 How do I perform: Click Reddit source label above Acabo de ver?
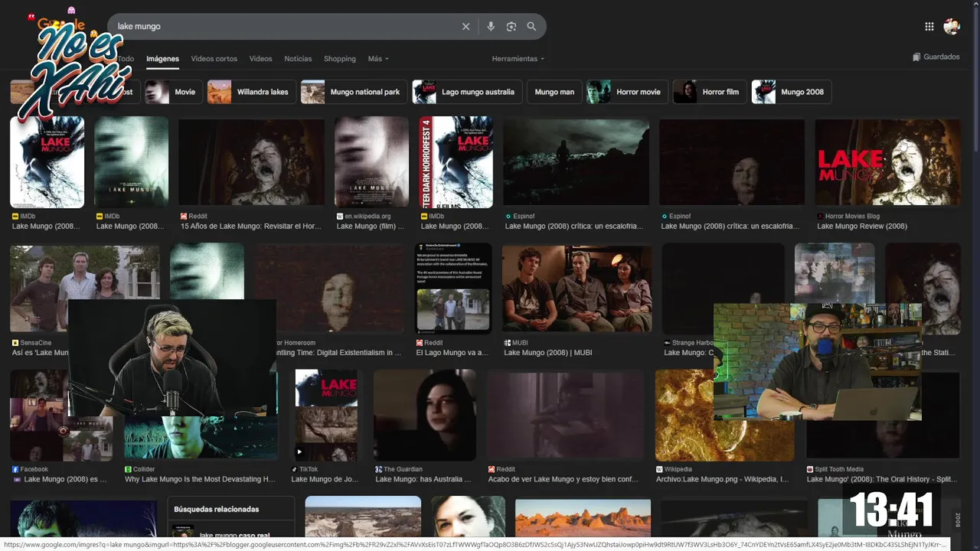click(x=501, y=469)
